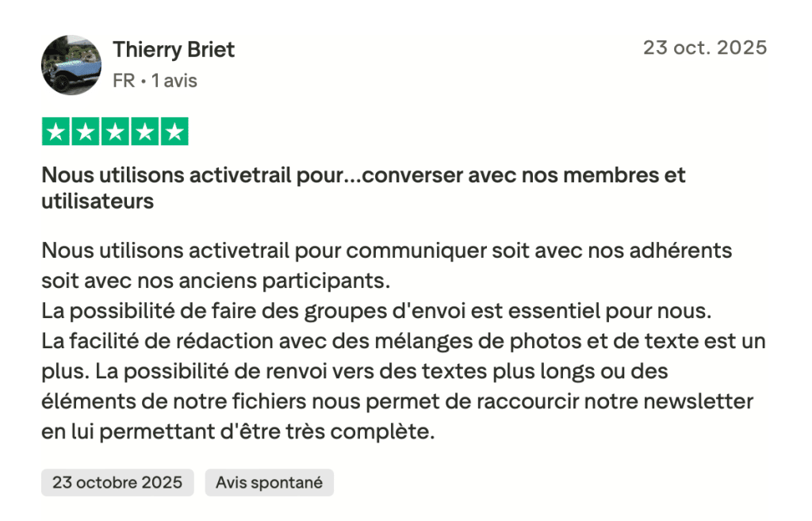Click the sentence starting "Nous utilisons activetrail pour communiquer"
The height and width of the screenshot is (521, 812).
pyautogui.click(x=386, y=251)
